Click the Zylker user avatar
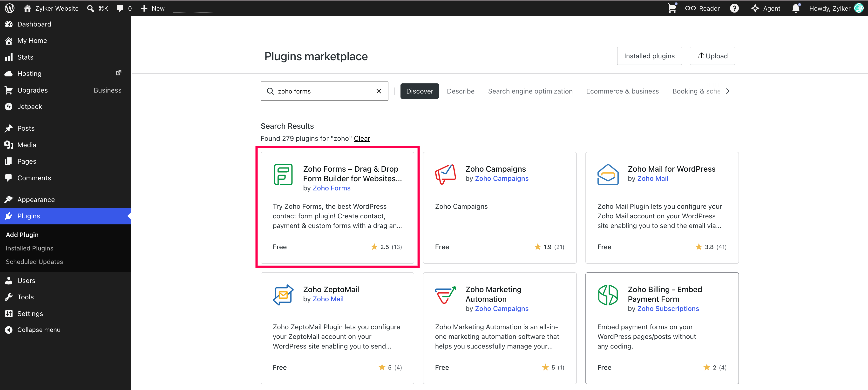This screenshot has width=868, height=390. point(859,8)
